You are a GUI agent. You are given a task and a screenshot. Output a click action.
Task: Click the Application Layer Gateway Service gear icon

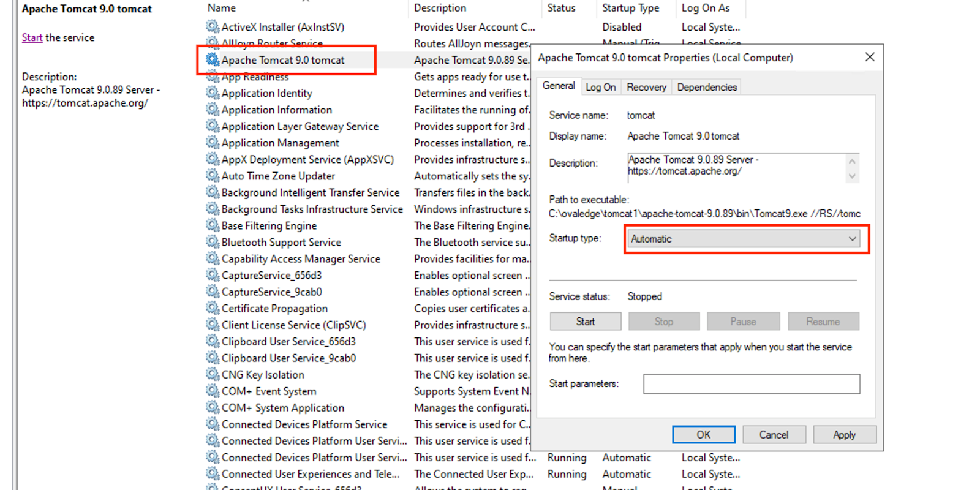click(213, 126)
